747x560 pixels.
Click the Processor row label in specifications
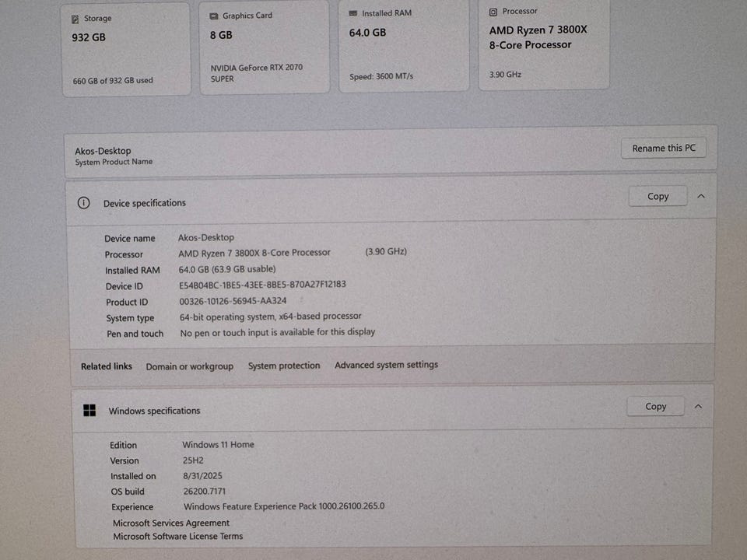point(124,254)
